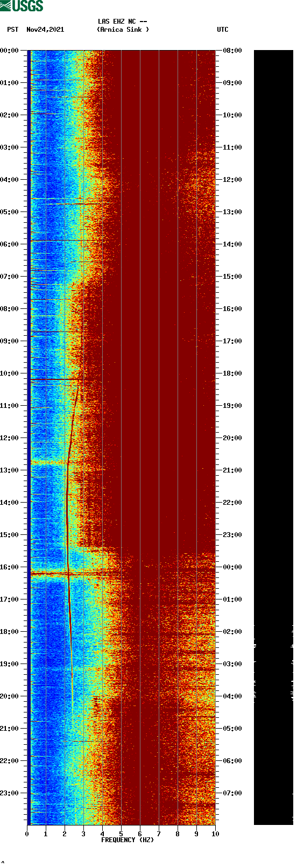297x868 pixels.
Task: Click the PST '06:00' time tick label
Action: pos(10,244)
